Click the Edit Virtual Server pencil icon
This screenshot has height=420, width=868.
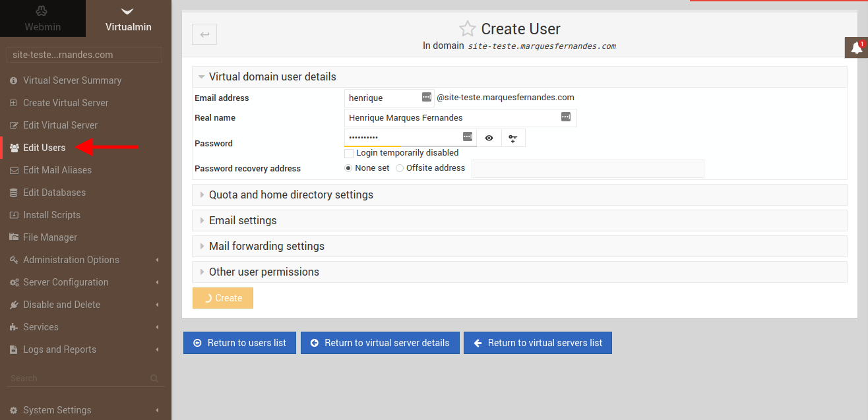[14, 125]
